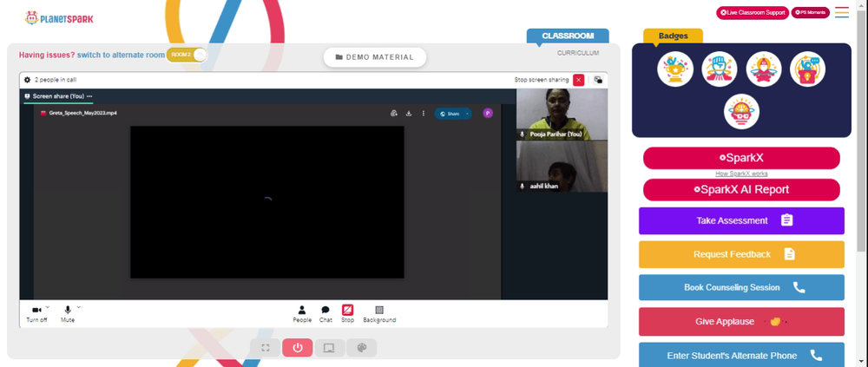
Task: Click Book Counseling Session button
Action: click(741, 288)
